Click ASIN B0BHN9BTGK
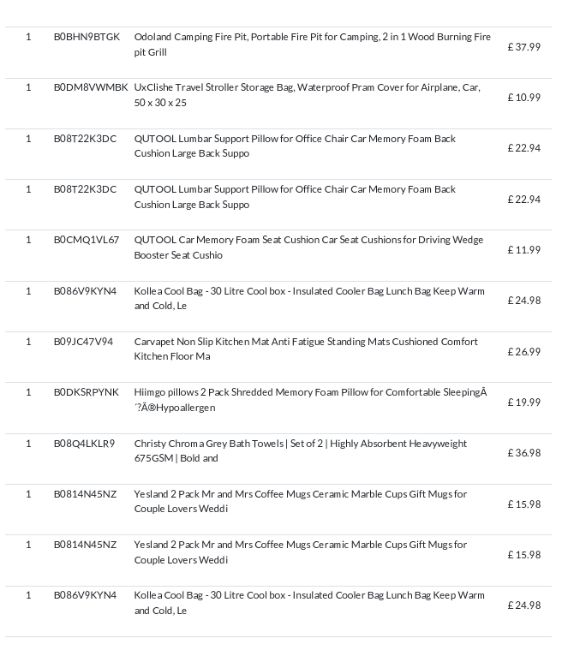This screenshot has width=562, height=650. (x=87, y=37)
